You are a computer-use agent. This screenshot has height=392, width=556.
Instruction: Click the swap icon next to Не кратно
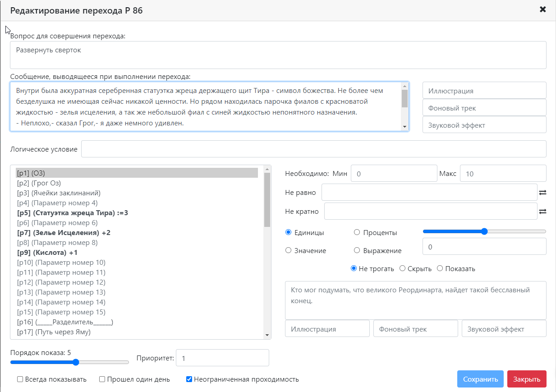point(542,211)
